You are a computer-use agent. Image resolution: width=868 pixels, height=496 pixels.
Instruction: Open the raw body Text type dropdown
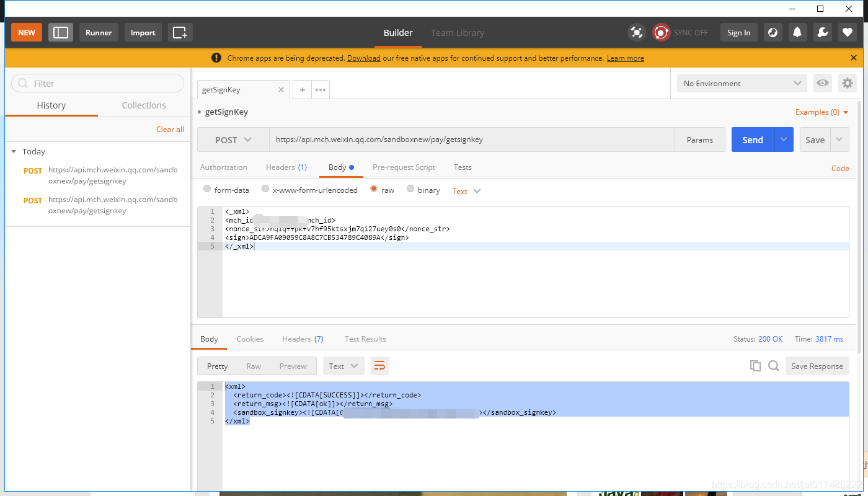click(x=466, y=191)
